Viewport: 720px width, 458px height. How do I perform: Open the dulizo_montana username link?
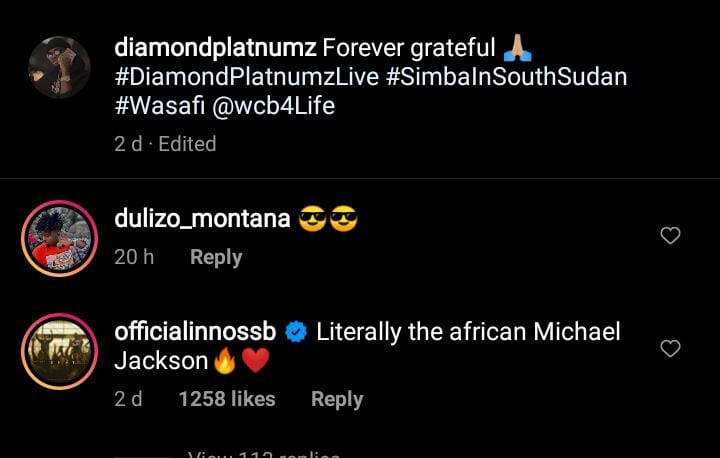(202, 218)
